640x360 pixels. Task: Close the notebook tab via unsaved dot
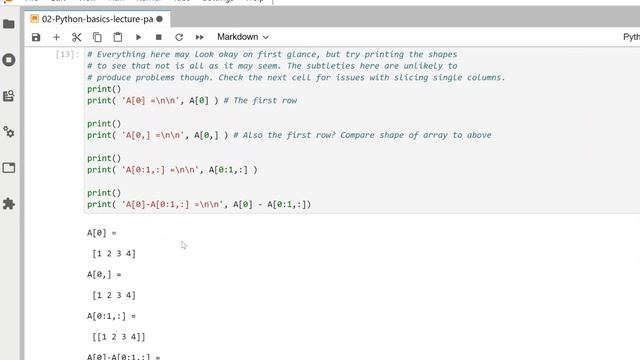coord(160,19)
